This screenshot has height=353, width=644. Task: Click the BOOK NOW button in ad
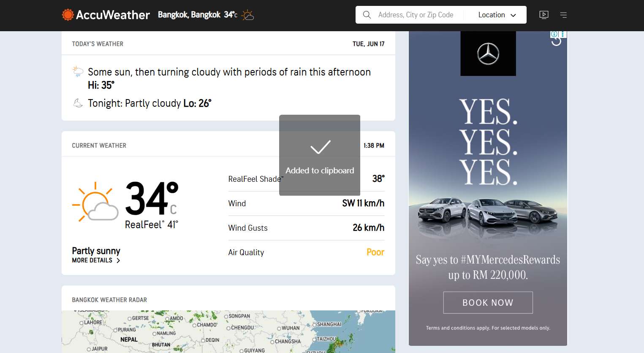pyautogui.click(x=488, y=302)
